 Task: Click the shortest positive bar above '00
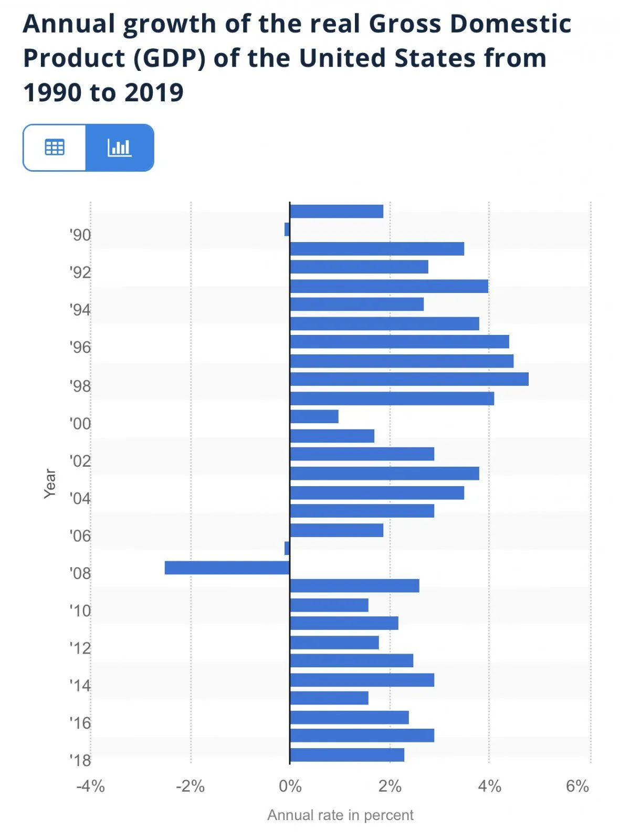(x=314, y=416)
